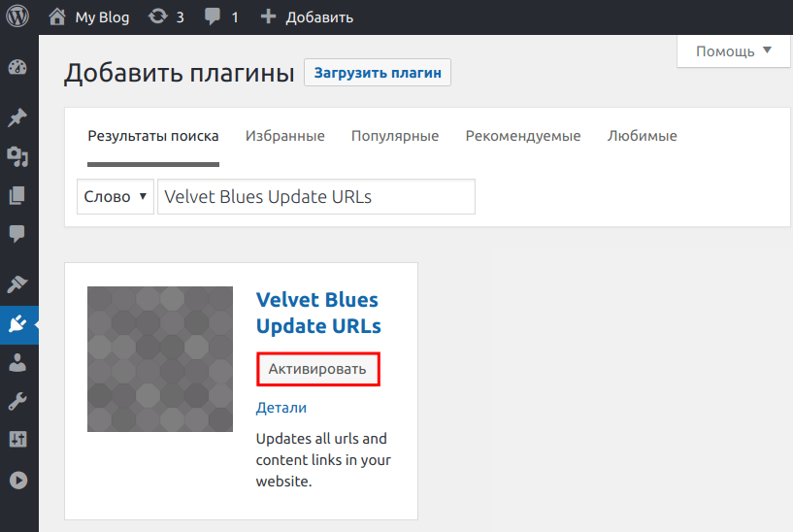The height and width of the screenshot is (532, 793).
Task: Expand the Помощь help dropdown
Action: (734, 51)
